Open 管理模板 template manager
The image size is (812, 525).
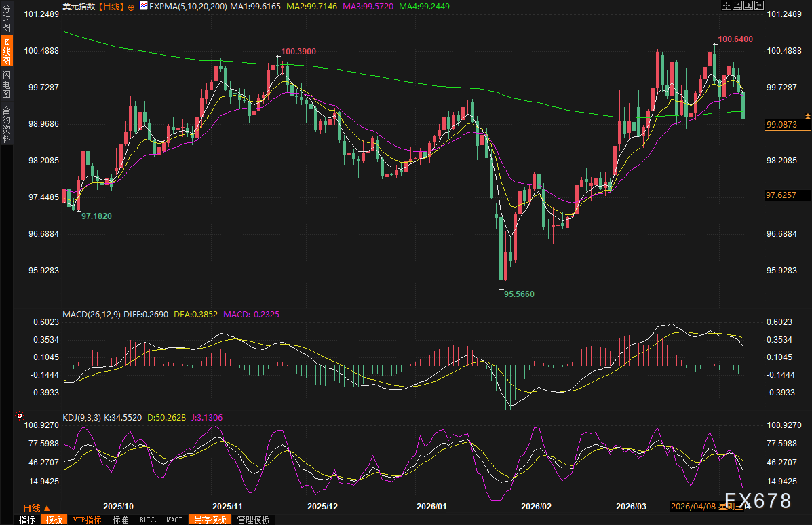(x=252, y=520)
